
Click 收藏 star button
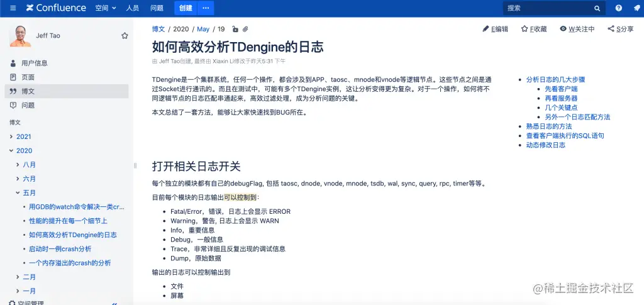tap(534, 29)
